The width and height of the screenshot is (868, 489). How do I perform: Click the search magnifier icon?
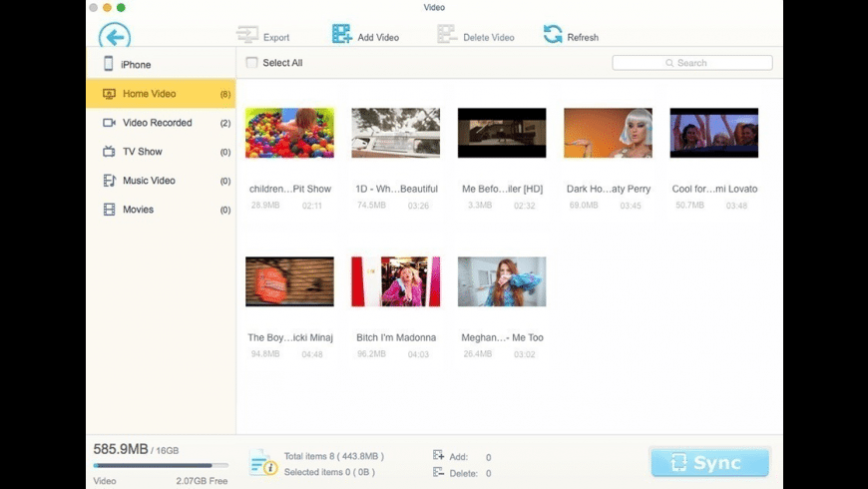coord(669,63)
